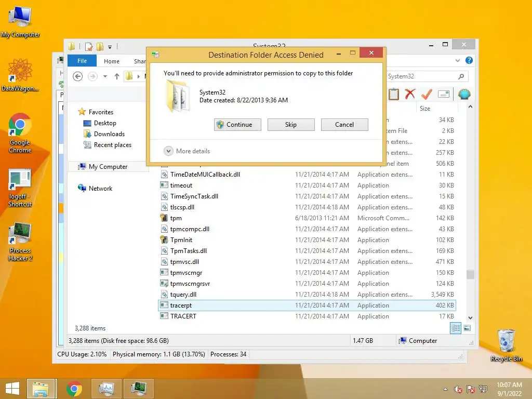The height and width of the screenshot is (399, 532).
Task: Select the timeout application file
Action: [x=307, y=185]
